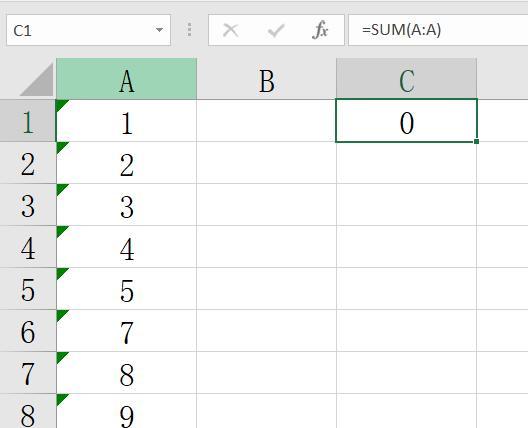Select column B header
Viewport: 528px width, 428px height.
(x=266, y=79)
